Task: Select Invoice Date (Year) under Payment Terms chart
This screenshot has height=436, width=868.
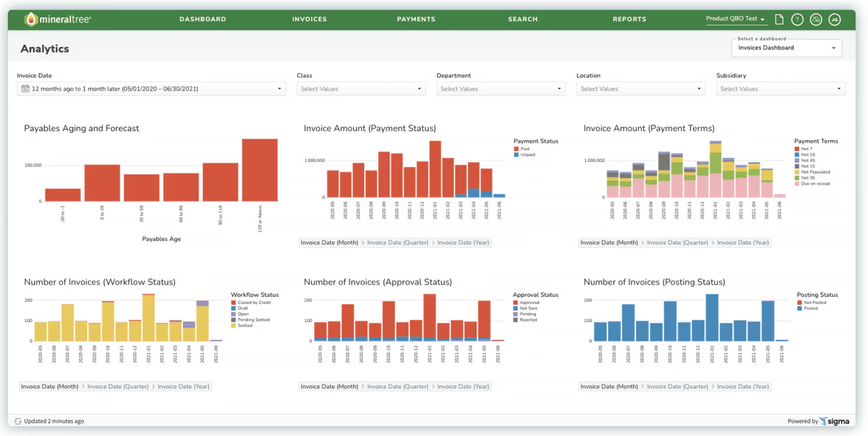Action: point(743,242)
